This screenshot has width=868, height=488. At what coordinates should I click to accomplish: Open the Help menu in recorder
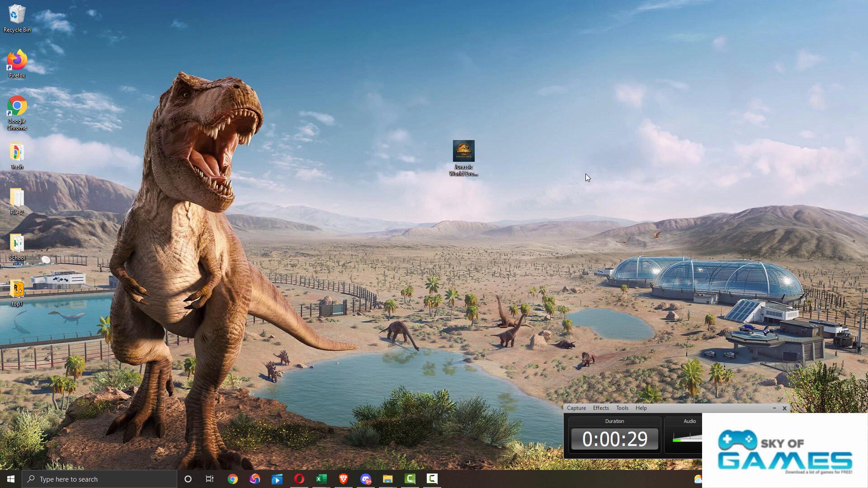coord(641,408)
